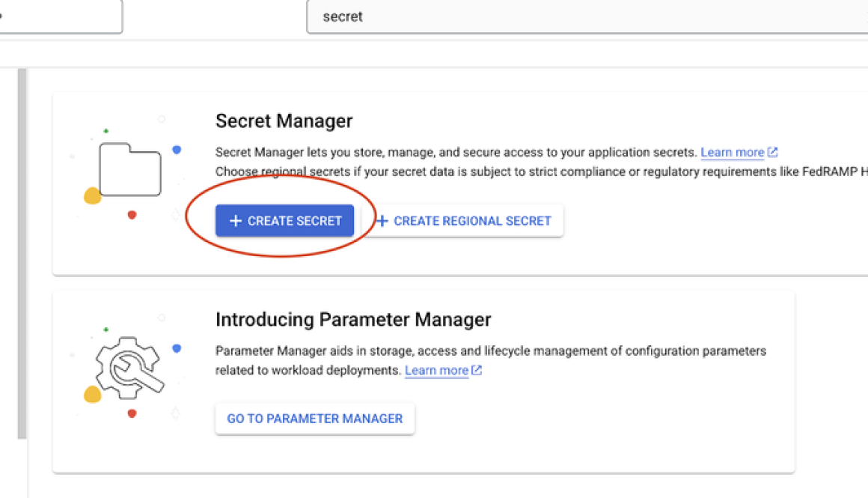Open Secret Manager's Learn more link
The image size is (868, 498).
pyautogui.click(x=732, y=151)
